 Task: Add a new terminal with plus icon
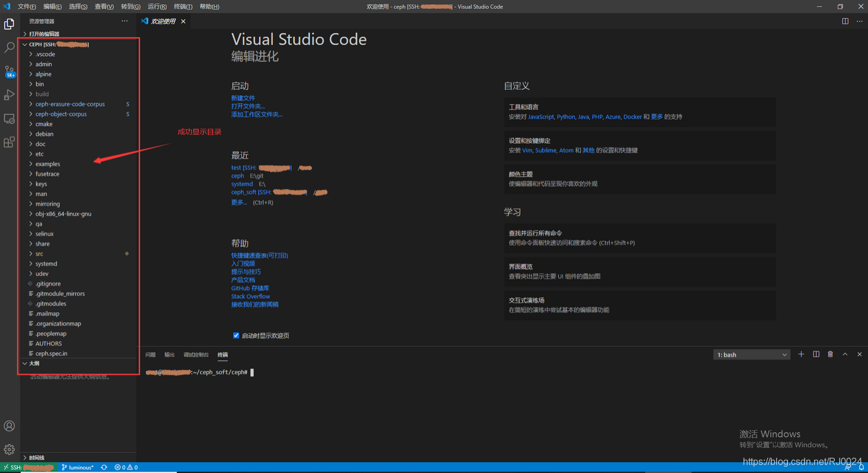pyautogui.click(x=801, y=354)
